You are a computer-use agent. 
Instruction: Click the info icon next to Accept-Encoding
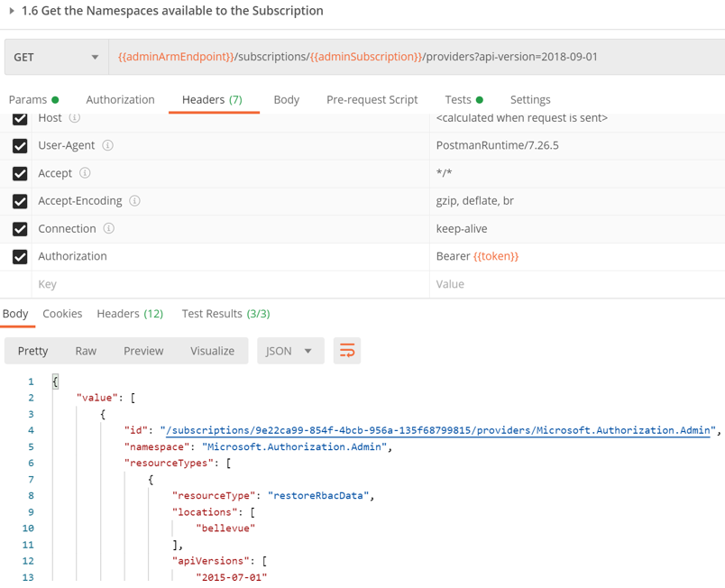pyautogui.click(x=134, y=201)
